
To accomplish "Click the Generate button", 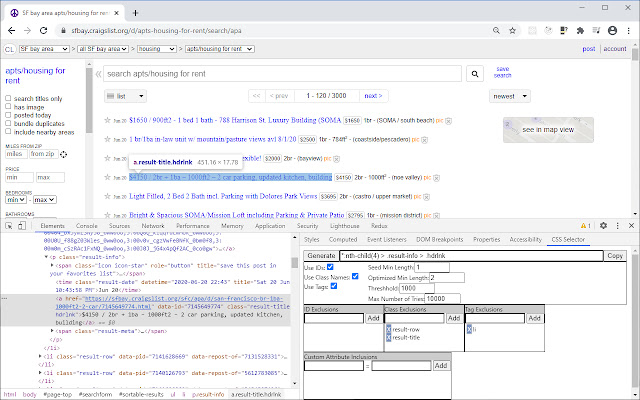I will pyautogui.click(x=321, y=256).
